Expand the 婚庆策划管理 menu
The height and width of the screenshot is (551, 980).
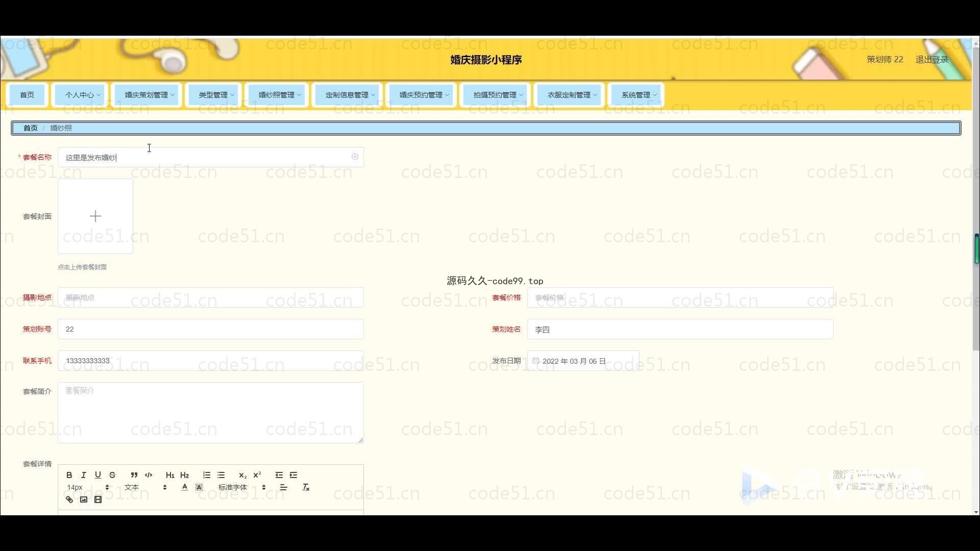tap(146, 95)
